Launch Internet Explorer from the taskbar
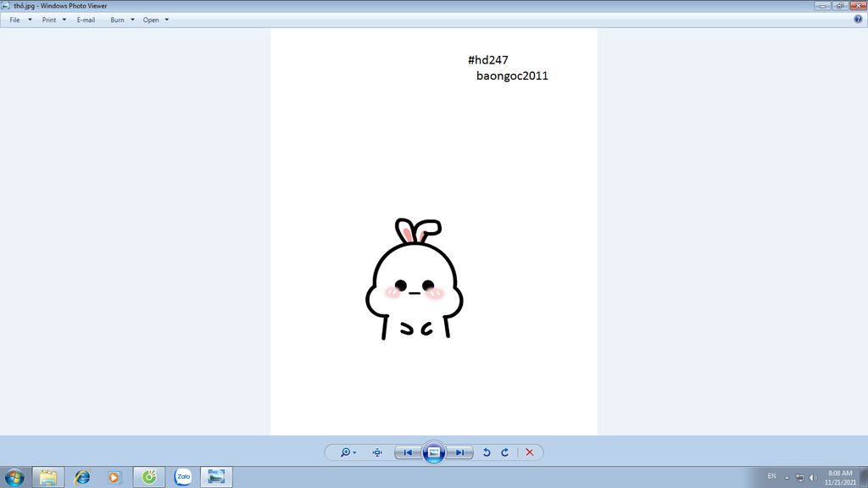The height and width of the screenshot is (488, 868). tap(82, 477)
